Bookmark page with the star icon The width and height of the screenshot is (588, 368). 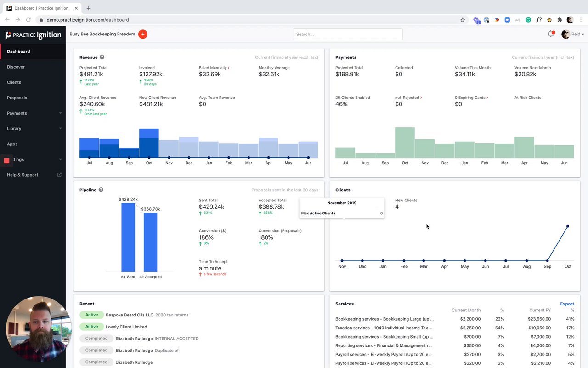(x=463, y=20)
